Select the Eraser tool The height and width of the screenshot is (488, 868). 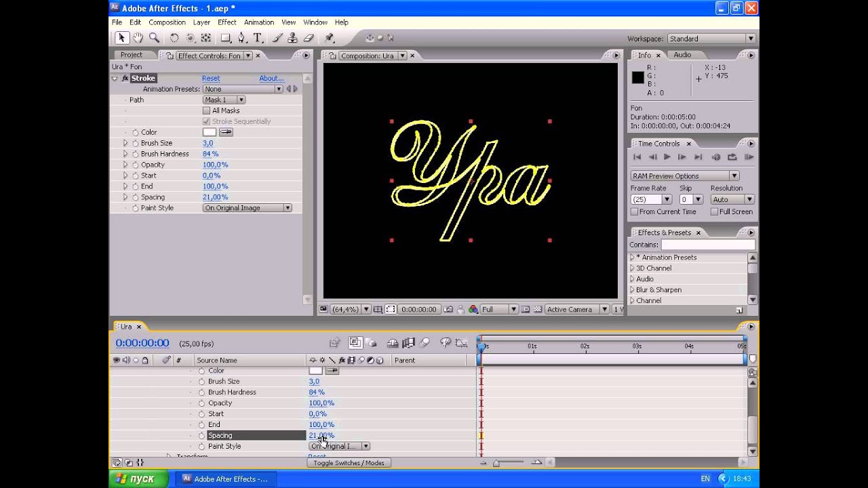pyautogui.click(x=309, y=38)
